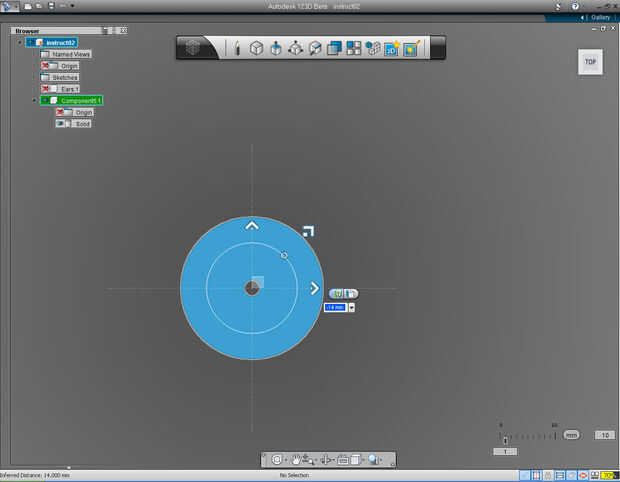
Task: Toggle visibility of the Solid item
Action: coord(60,124)
